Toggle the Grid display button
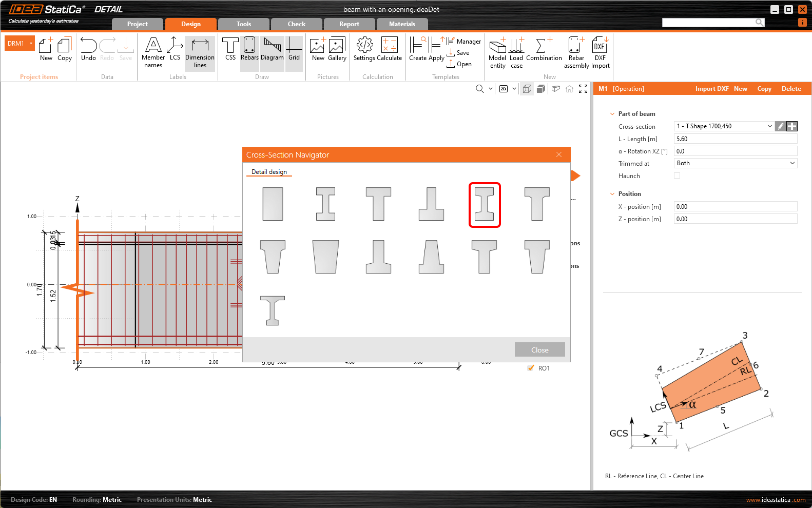The width and height of the screenshot is (812, 508). [294, 49]
